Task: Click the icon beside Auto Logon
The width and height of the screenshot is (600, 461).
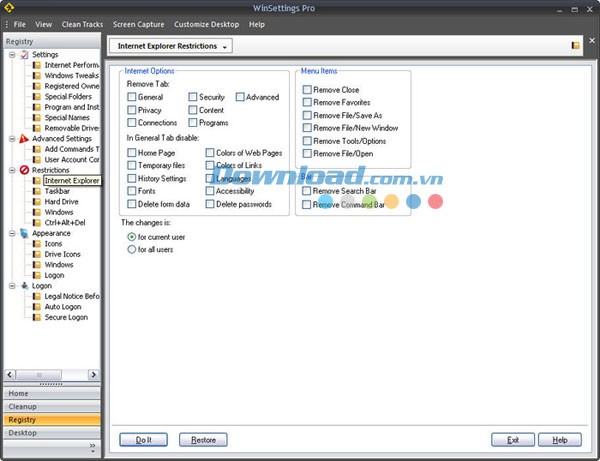Action: [37, 307]
